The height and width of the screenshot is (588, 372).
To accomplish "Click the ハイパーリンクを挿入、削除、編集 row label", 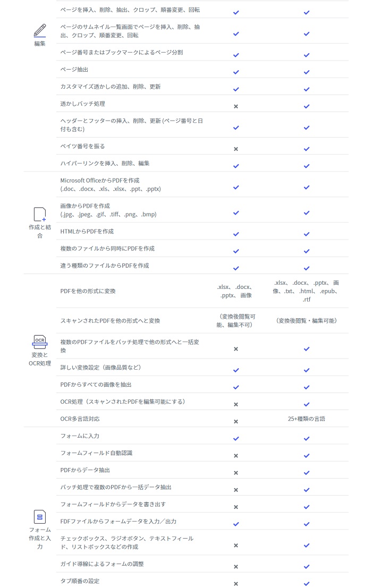I will [x=105, y=163].
